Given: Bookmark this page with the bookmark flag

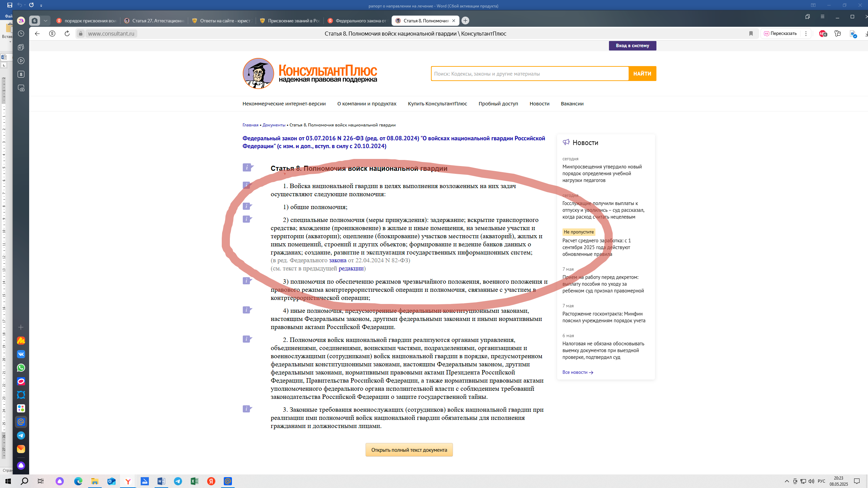Looking at the screenshot, I should 751,34.
